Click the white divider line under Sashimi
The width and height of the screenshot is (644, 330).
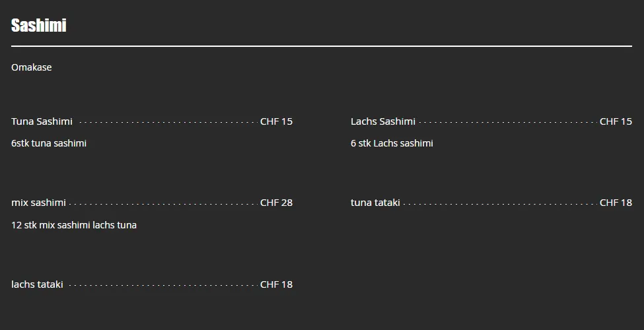[x=321, y=46]
